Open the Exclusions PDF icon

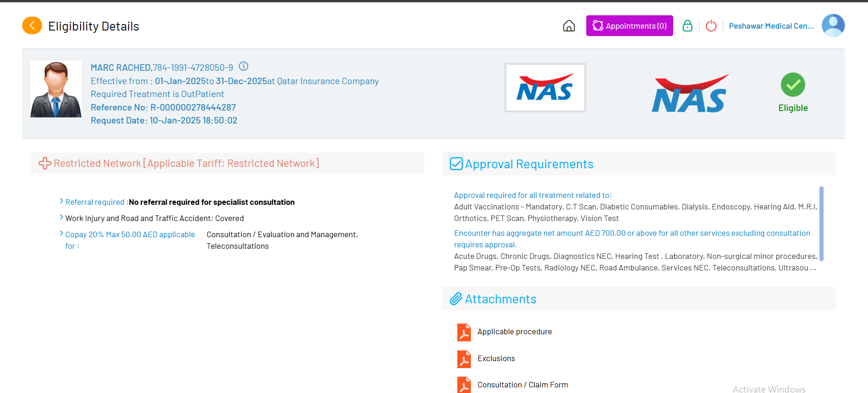pyautogui.click(x=464, y=359)
